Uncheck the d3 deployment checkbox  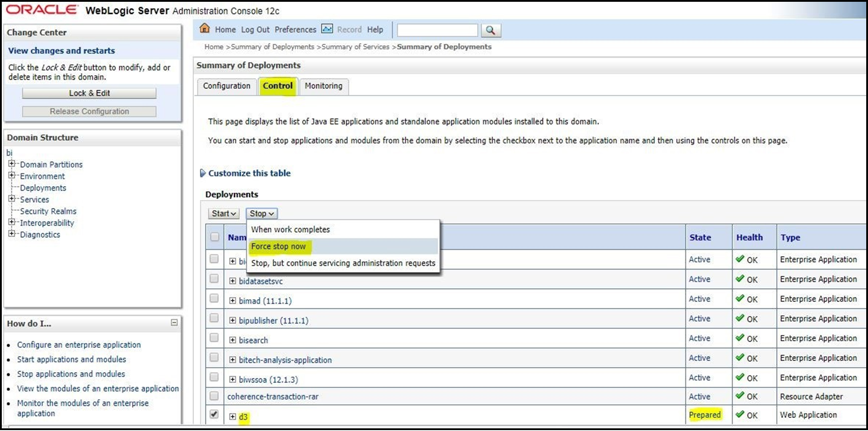point(214,414)
